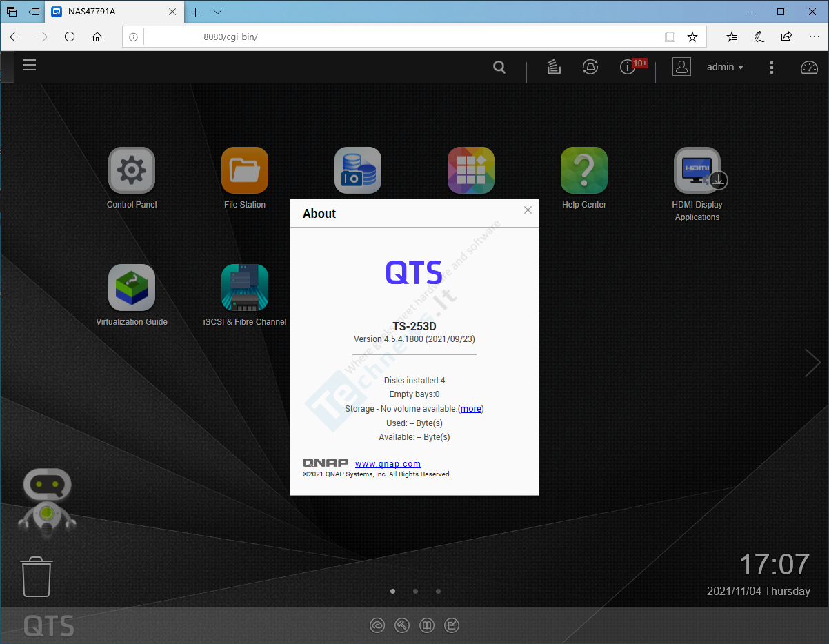Go to the browser Home page
The image size is (829, 644).
point(97,37)
